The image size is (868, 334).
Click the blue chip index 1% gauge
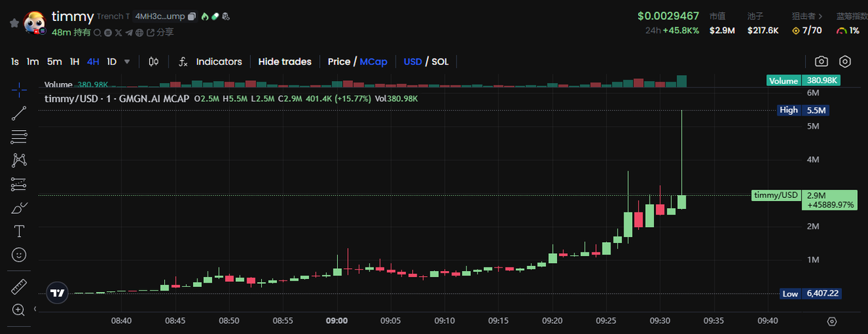pos(848,30)
